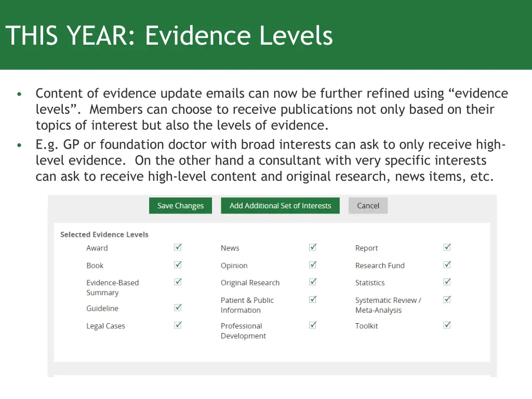Click the Selected Evidence Levels heading
The image size is (532, 399).
(x=104, y=235)
